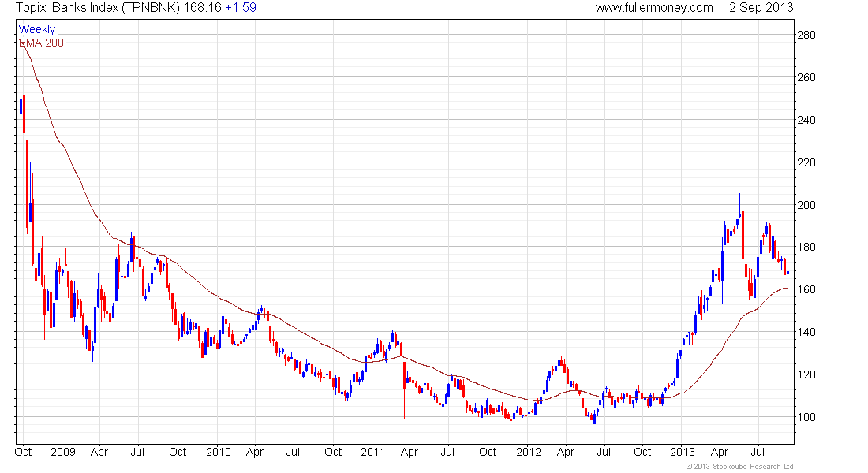Screen dimensions: 868x473
Task: Click the 220 price axis label
Action: (x=806, y=162)
